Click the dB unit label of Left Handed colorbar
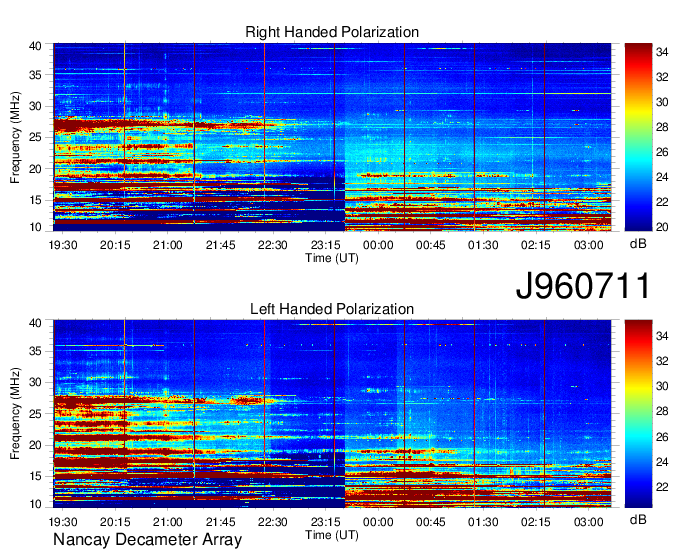Screen dimensions: 680x552 (x=638, y=519)
